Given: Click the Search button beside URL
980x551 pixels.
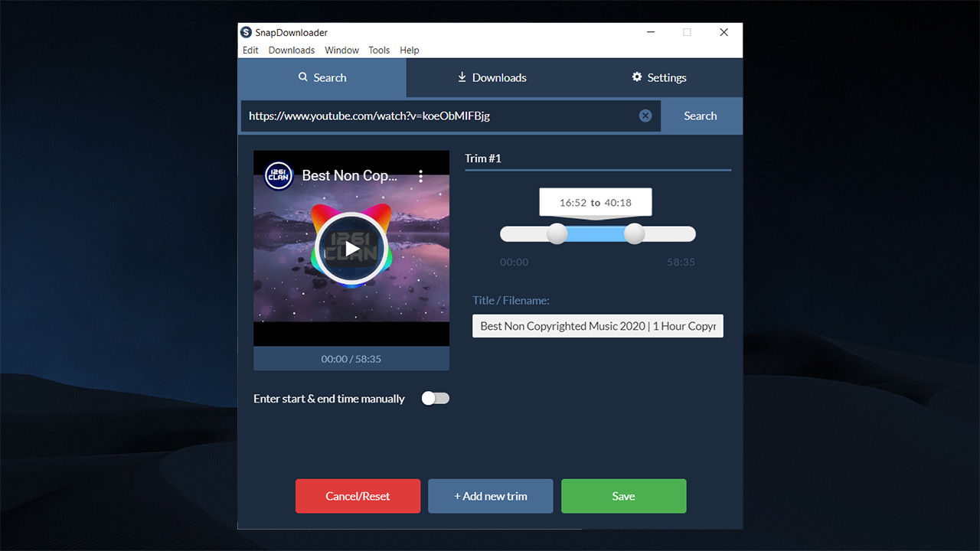Looking at the screenshot, I should pyautogui.click(x=700, y=116).
